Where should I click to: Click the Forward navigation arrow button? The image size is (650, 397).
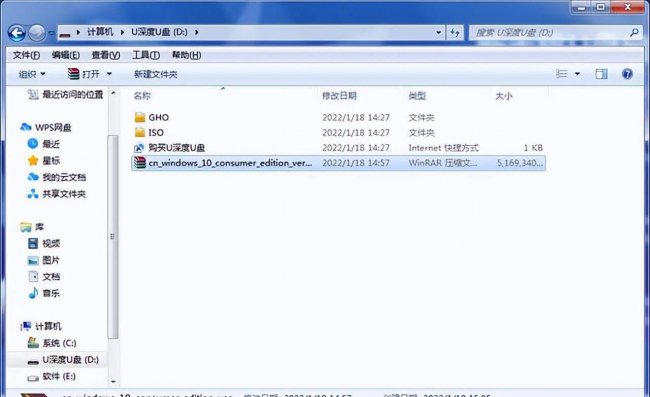(37, 33)
